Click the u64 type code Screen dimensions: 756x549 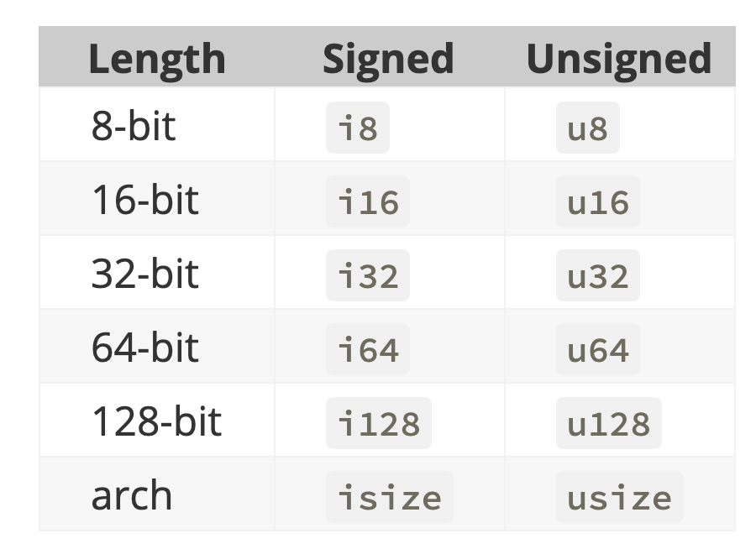598,350
